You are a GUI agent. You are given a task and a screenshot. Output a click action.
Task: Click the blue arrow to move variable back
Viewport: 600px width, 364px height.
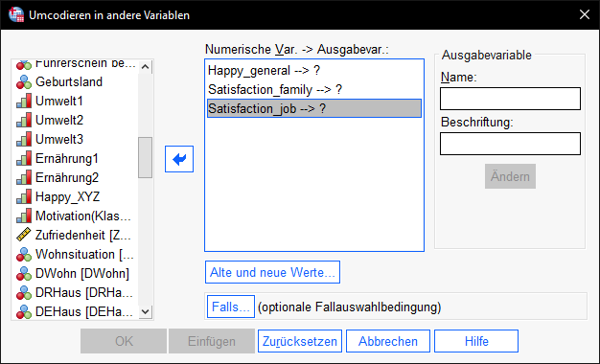click(179, 159)
